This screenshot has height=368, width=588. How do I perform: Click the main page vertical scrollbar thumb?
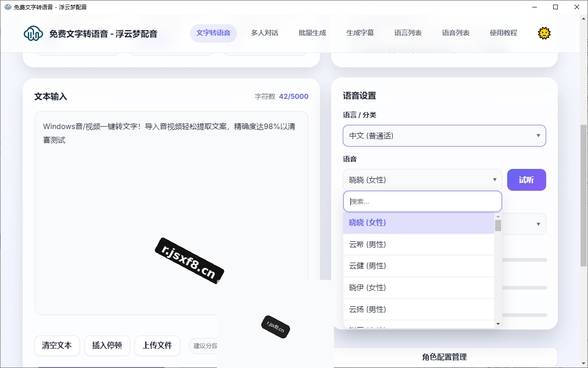tap(583, 195)
